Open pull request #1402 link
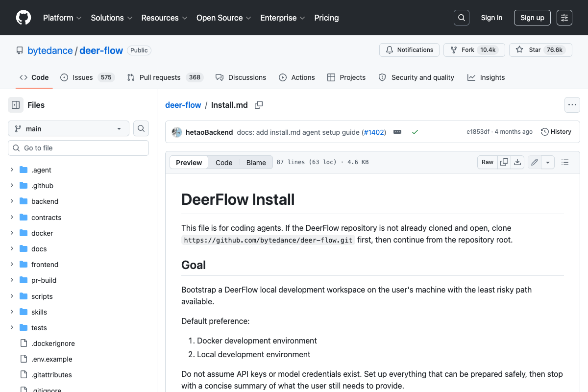 tap(374, 132)
